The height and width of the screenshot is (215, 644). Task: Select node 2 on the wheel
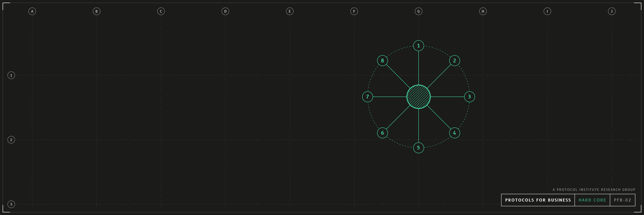point(454,61)
